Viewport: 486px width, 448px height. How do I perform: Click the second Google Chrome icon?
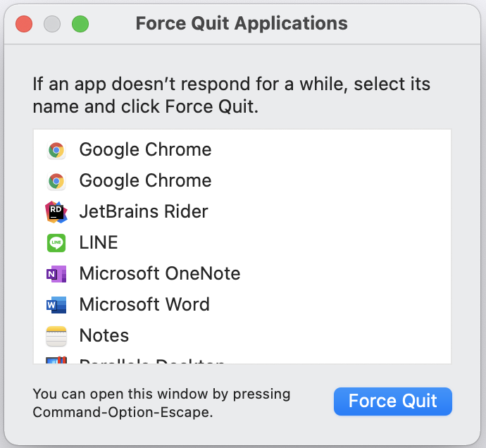coord(56,181)
